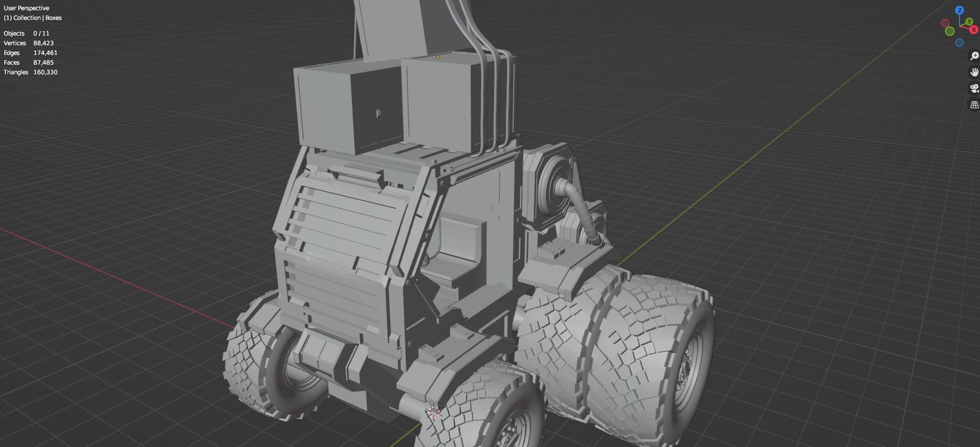The width and height of the screenshot is (980, 447).
Task: Click the Objects "0 / 11" statistic
Action: click(41, 33)
